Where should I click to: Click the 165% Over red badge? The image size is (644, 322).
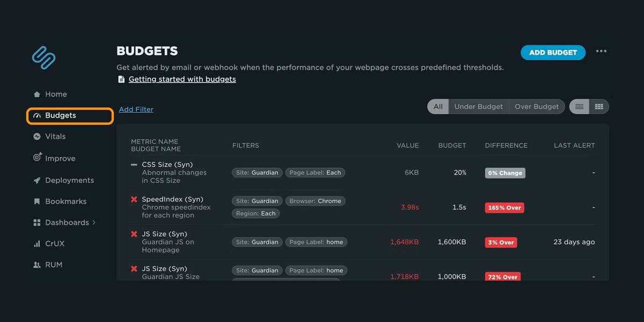(504, 208)
